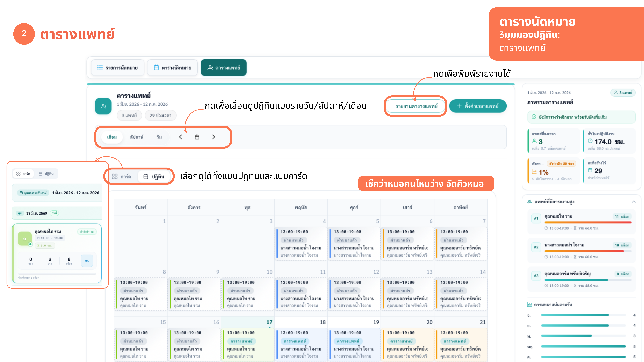
Task: Open the day 5 schedule entry
Action: coord(354,243)
